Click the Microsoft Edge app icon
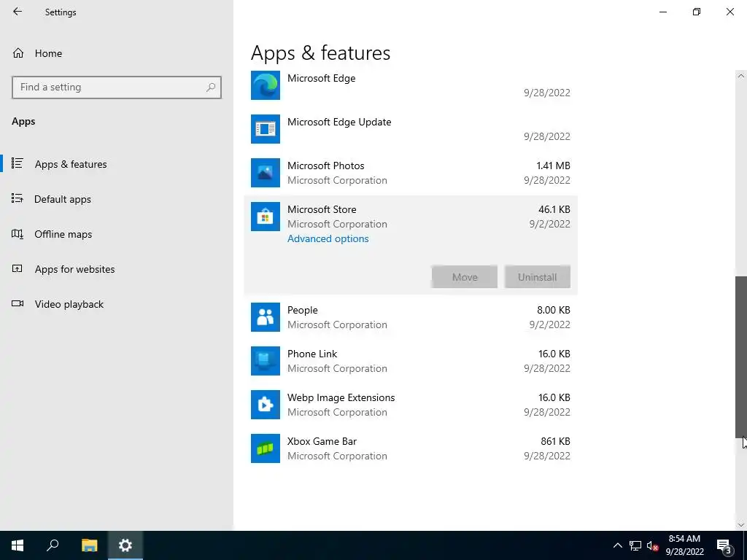The image size is (747, 560). click(x=266, y=85)
